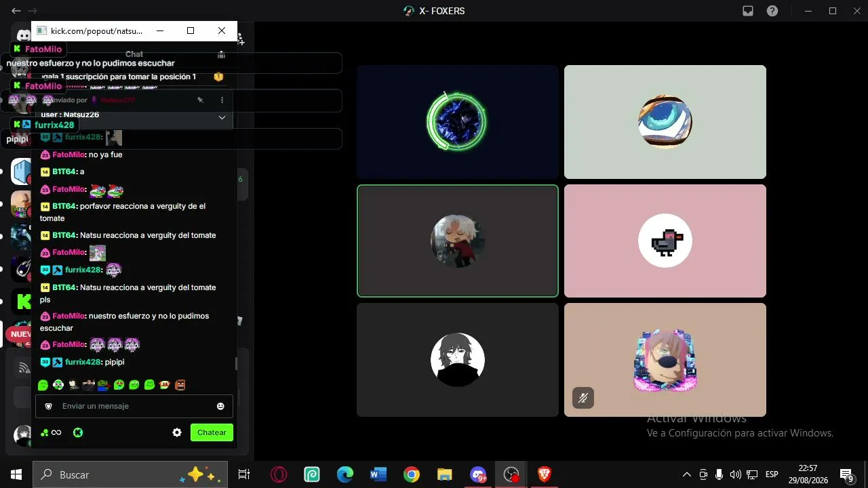
Task: Open Microsoft Edge from taskbar
Action: click(x=345, y=474)
